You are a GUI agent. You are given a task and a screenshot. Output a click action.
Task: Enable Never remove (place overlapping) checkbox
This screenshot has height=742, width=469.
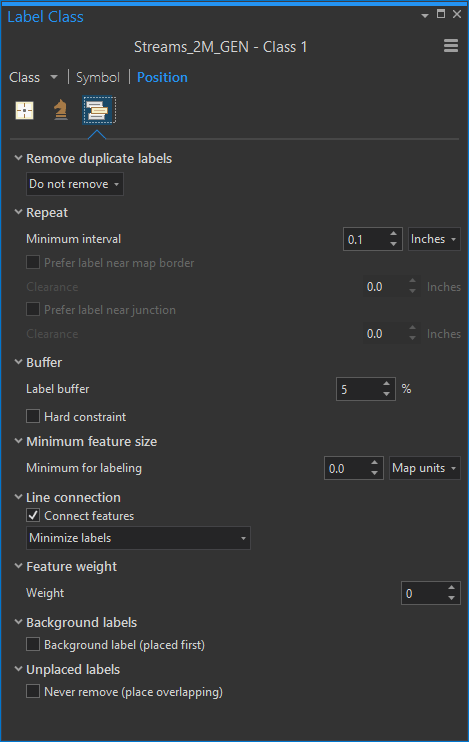pos(33,691)
